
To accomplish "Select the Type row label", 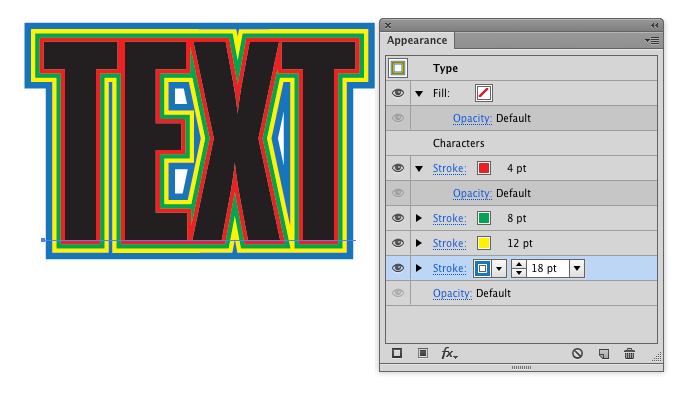I will (x=445, y=68).
